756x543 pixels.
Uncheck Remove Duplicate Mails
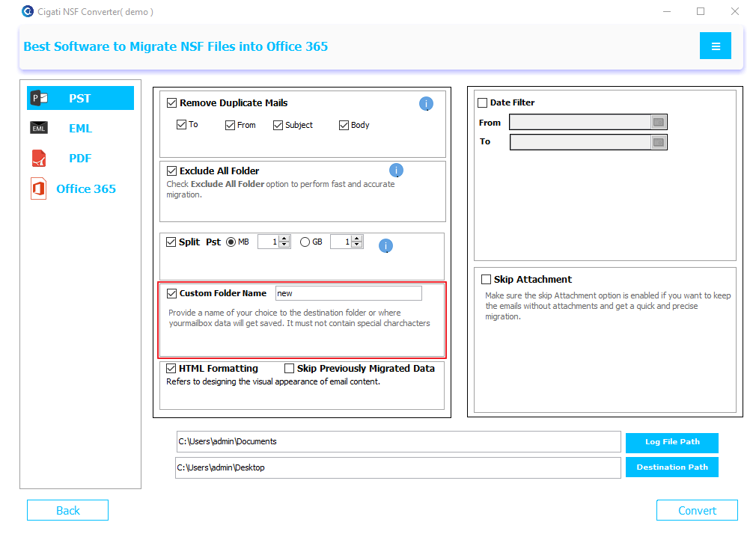click(x=171, y=102)
